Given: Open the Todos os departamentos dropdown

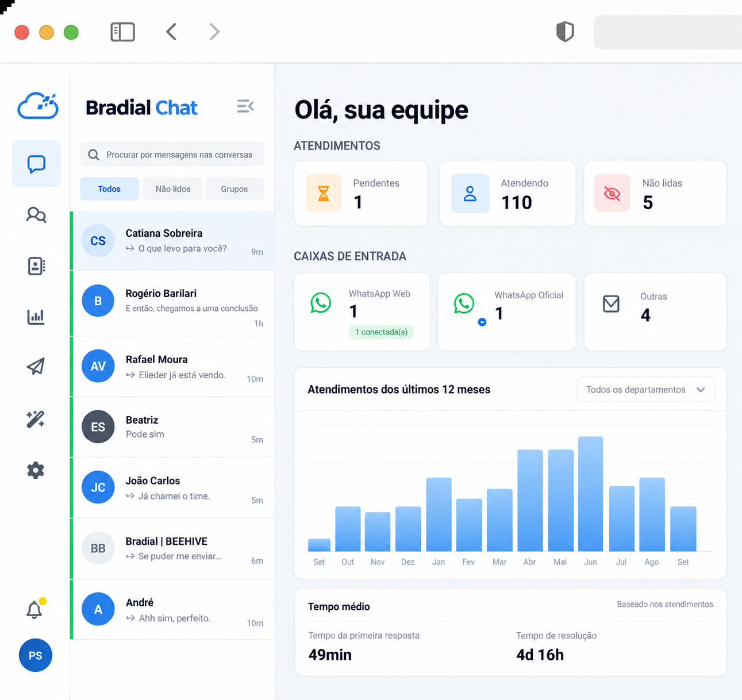Looking at the screenshot, I should click(x=646, y=390).
